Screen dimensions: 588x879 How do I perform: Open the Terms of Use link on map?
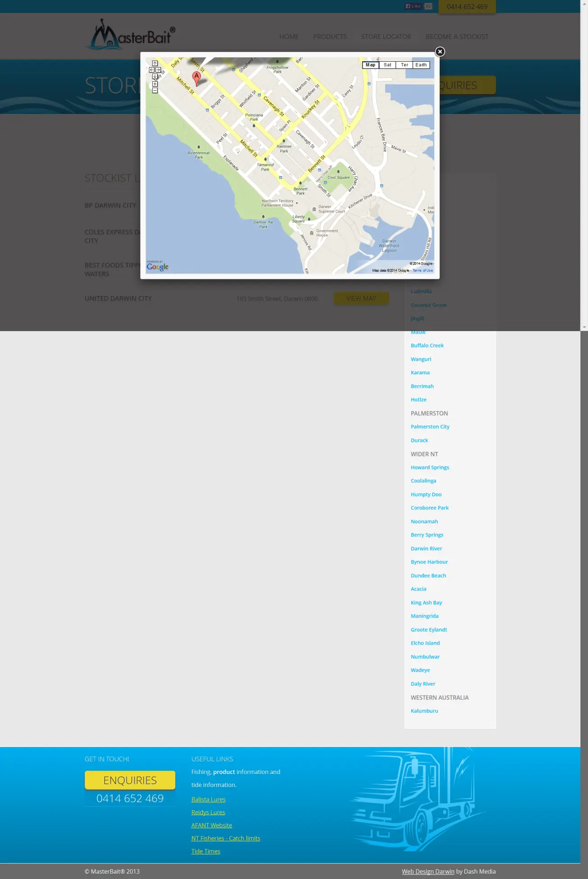423,270
